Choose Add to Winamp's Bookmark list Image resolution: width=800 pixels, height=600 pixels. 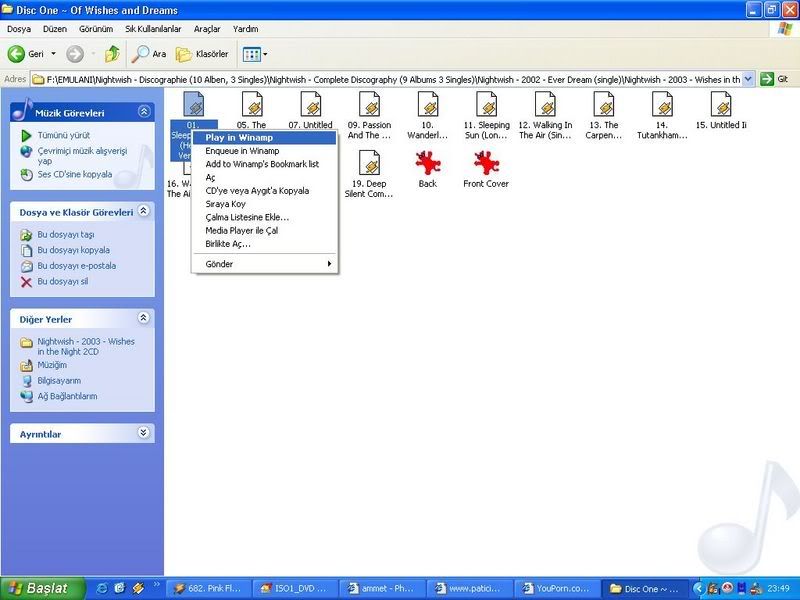(264, 164)
